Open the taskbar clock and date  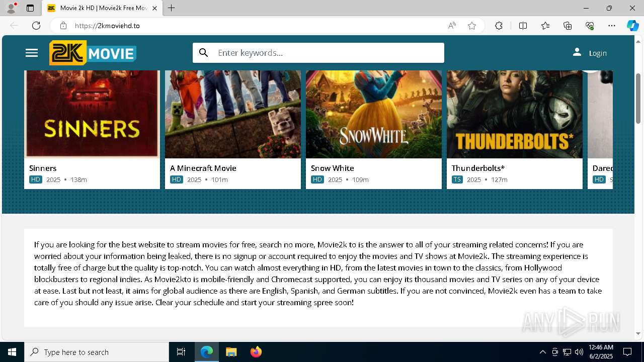click(601, 351)
